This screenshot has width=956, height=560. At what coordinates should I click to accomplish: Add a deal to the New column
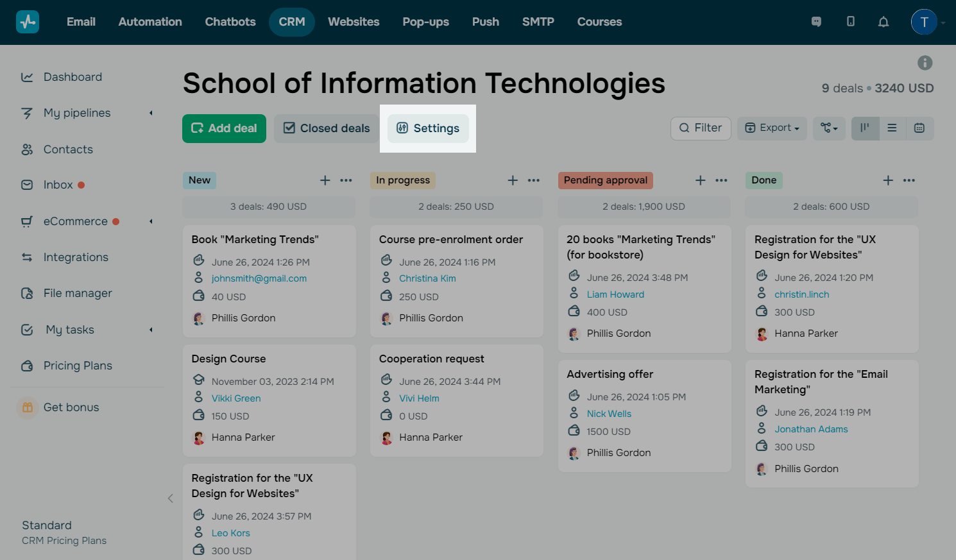click(325, 180)
